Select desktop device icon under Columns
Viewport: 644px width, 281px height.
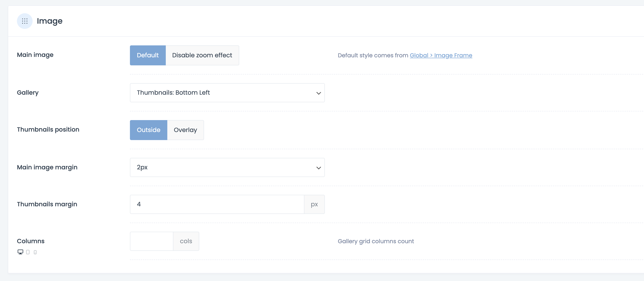coord(20,252)
